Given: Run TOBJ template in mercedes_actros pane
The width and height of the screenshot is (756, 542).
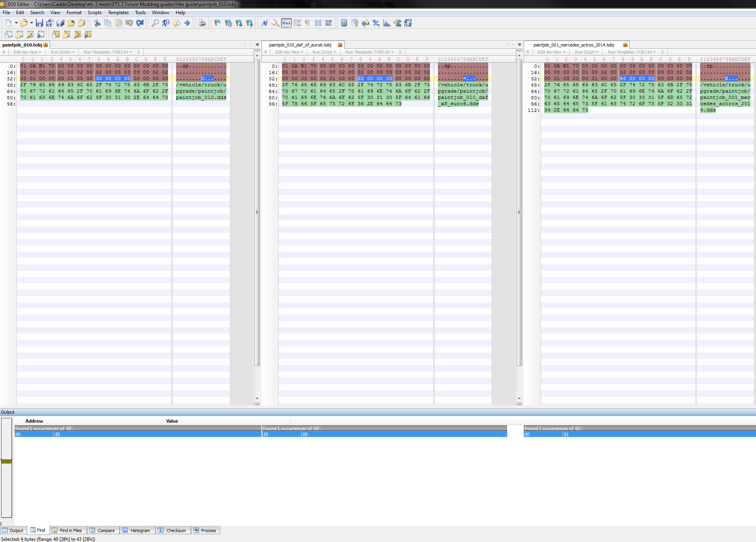Looking at the screenshot, I should [x=663, y=52].
